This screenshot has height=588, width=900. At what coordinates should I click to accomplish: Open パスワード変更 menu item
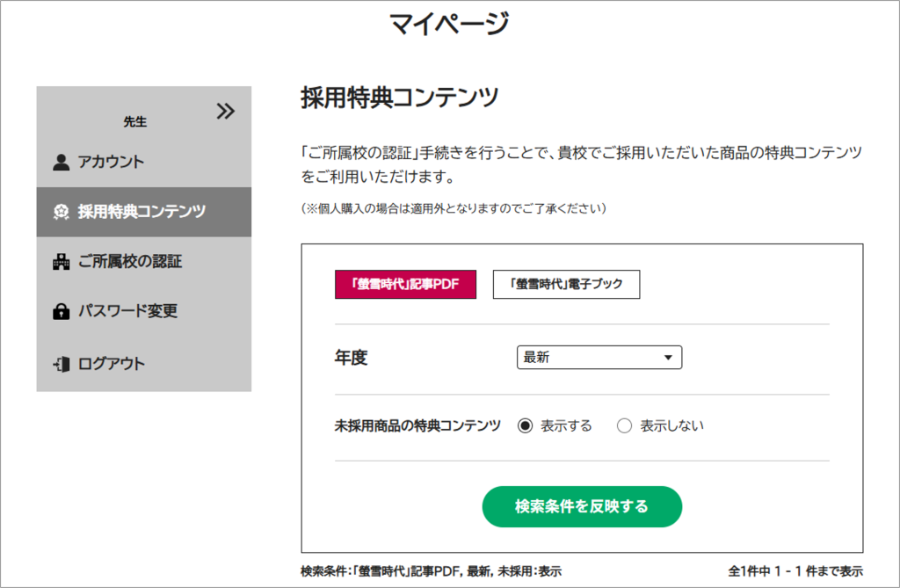click(127, 311)
